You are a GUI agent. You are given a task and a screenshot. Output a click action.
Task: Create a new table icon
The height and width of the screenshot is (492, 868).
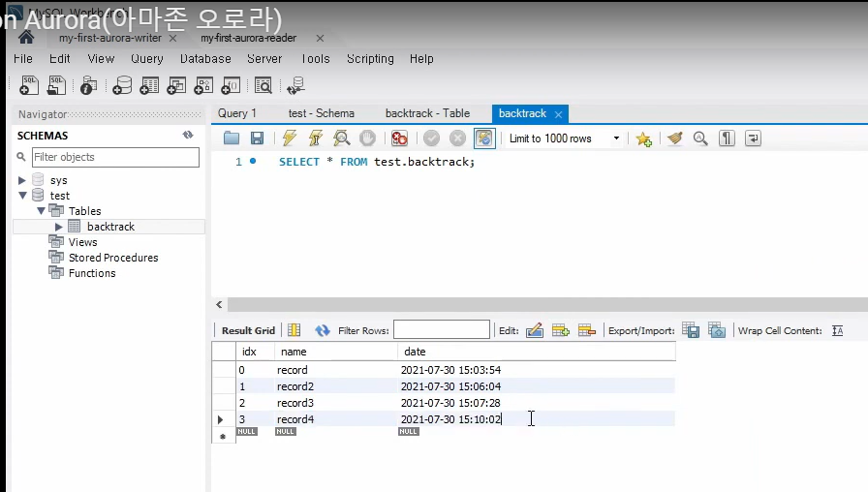149,86
